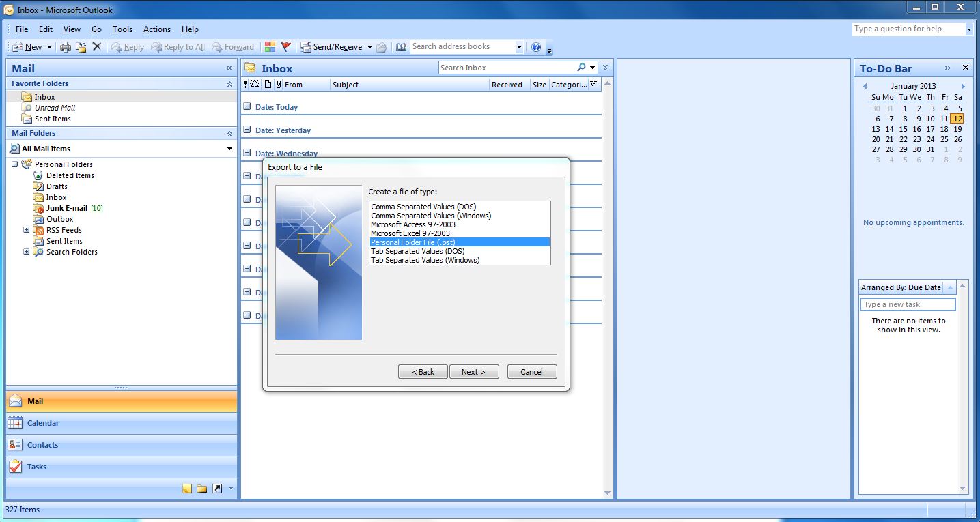Click the Delete X icon in toolbar

pyautogui.click(x=97, y=47)
